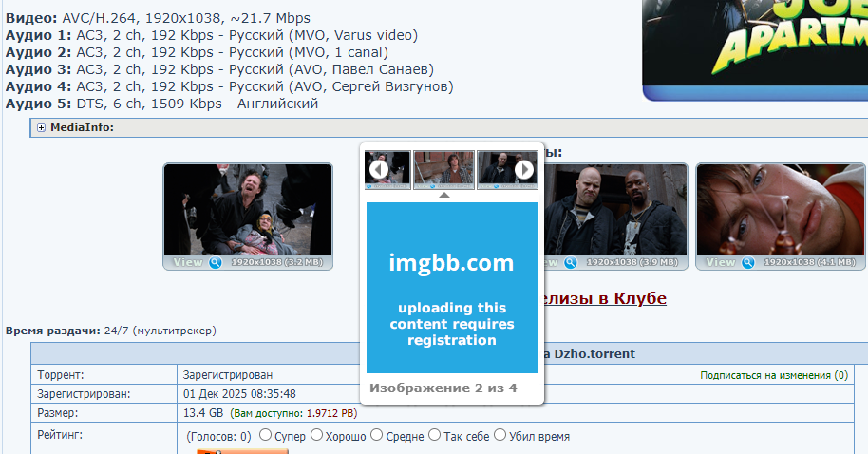
Task: Click the Аудио 1 Varus video line
Action: click(x=212, y=35)
